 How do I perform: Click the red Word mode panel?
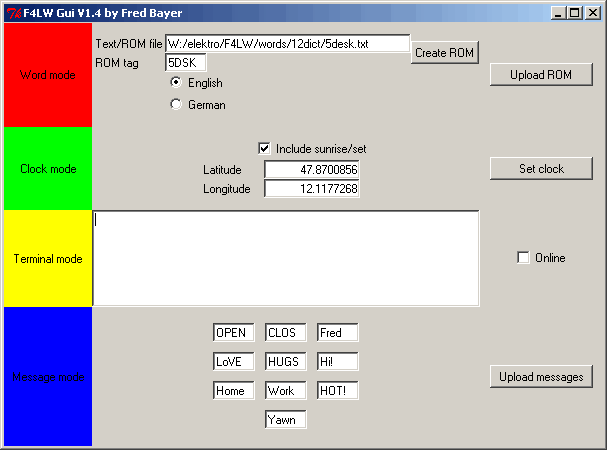[47, 75]
